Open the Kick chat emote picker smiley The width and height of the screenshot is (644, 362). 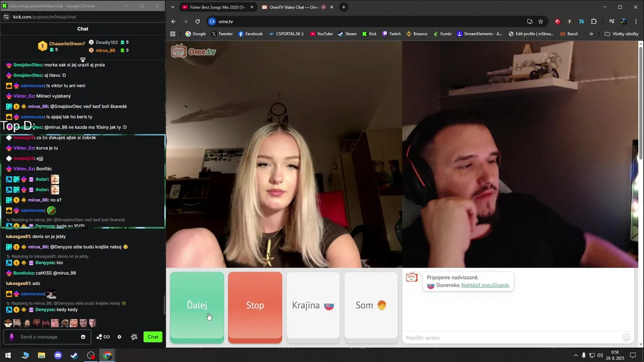[84, 337]
